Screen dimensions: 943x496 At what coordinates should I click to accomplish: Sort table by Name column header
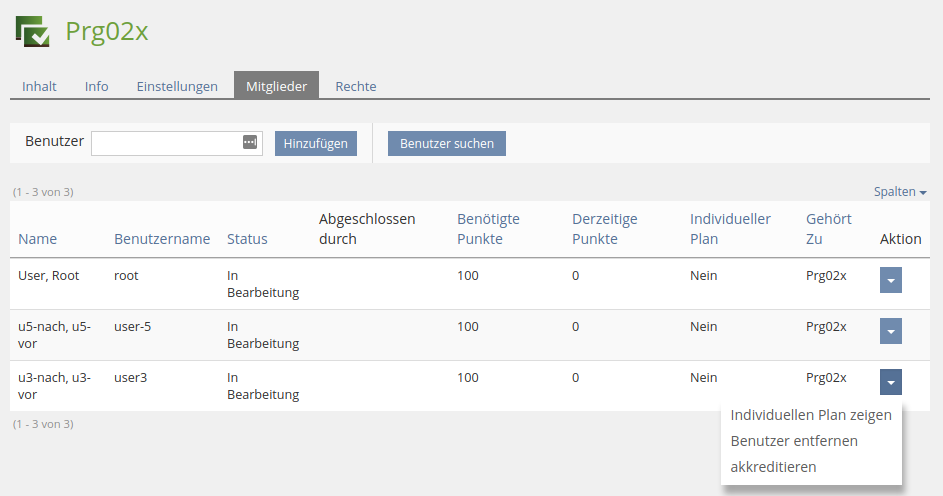(x=37, y=239)
